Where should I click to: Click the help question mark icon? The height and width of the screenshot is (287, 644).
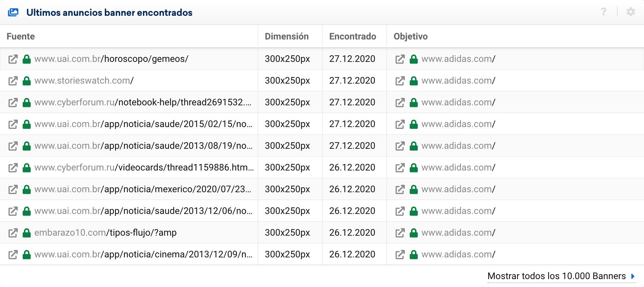pyautogui.click(x=604, y=12)
